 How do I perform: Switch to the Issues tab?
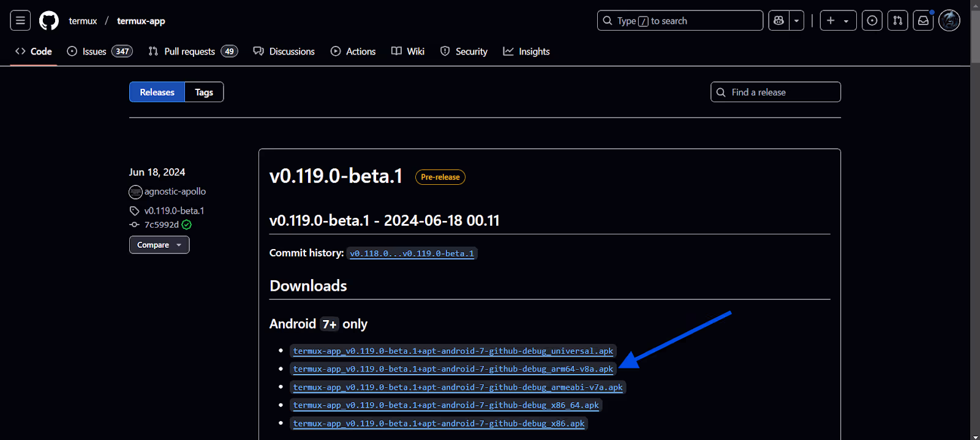pos(99,51)
